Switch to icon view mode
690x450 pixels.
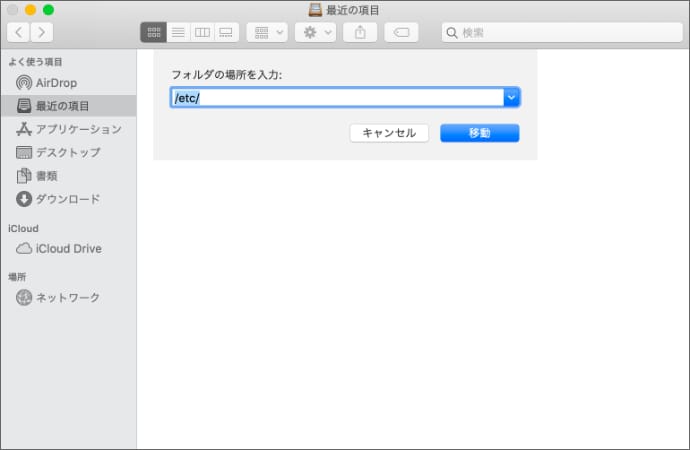pyautogui.click(x=154, y=32)
